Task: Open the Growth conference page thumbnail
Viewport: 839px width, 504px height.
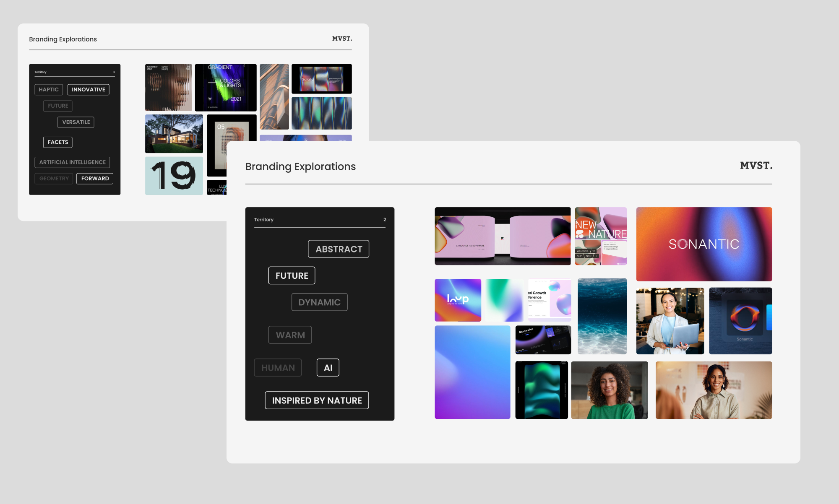Action: tap(549, 300)
